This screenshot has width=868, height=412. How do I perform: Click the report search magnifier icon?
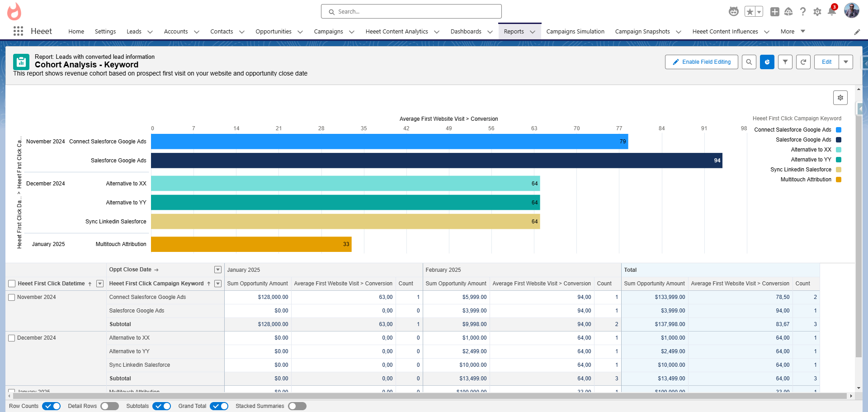[749, 62]
